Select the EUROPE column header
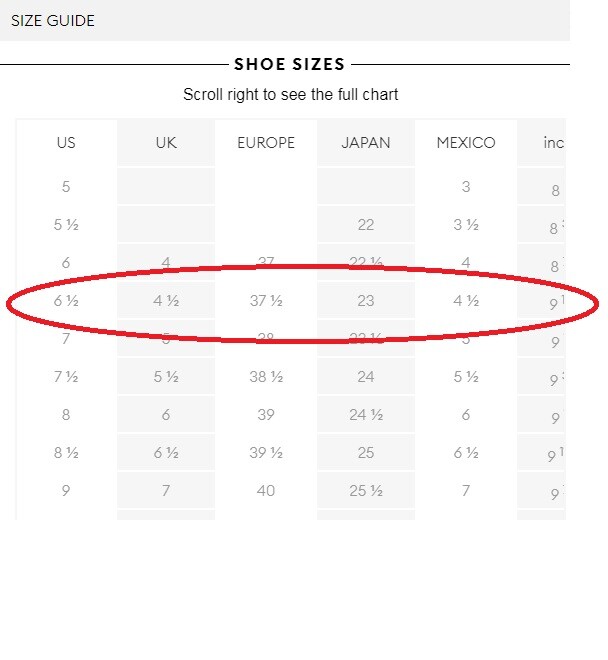 pyautogui.click(x=266, y=143)
